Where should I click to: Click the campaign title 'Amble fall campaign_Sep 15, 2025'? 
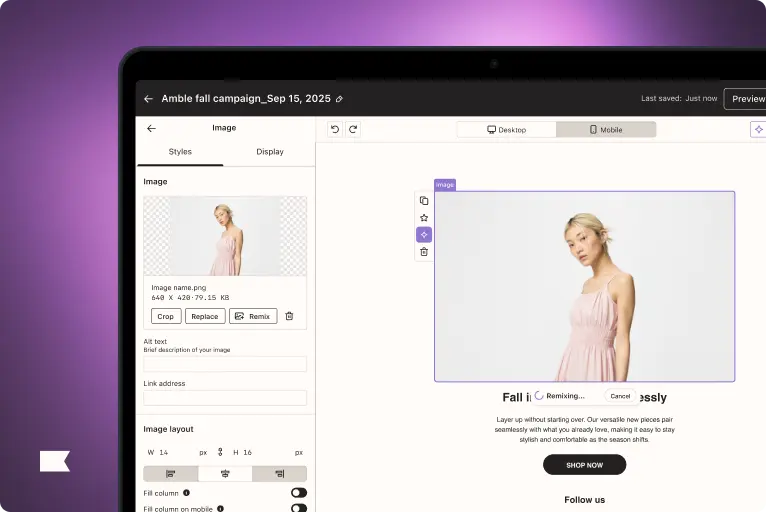coord(246,99)
